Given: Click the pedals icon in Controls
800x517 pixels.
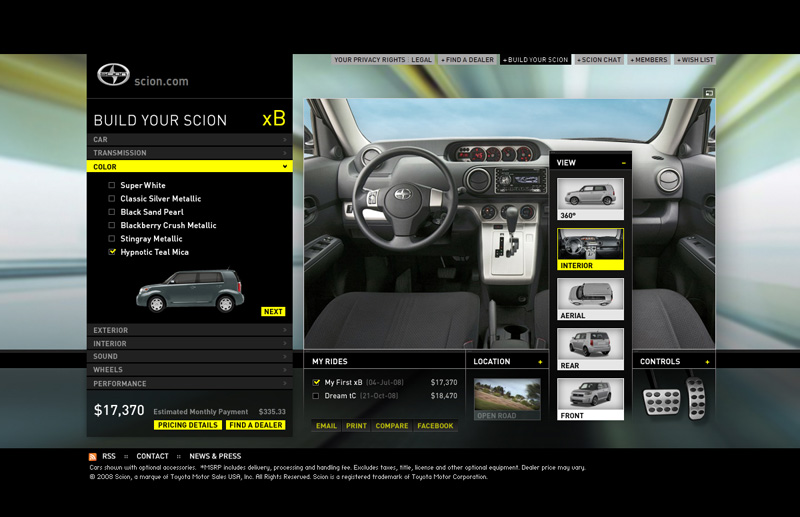Looking at the screenshot, I should click(674, 399).
